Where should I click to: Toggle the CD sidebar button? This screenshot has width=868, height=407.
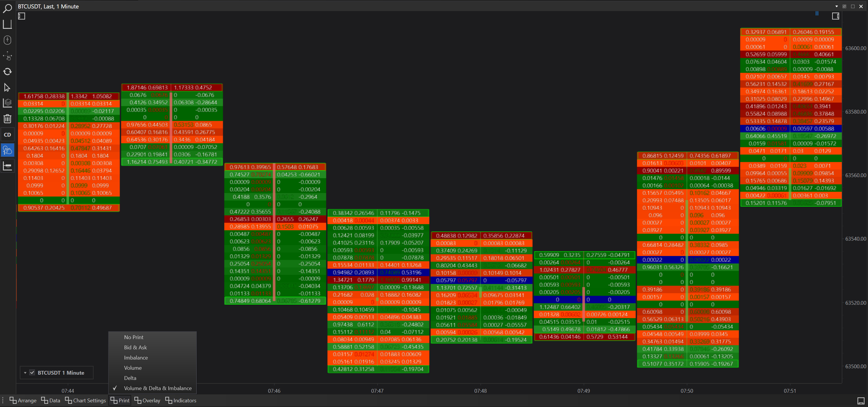pos(7,135)
